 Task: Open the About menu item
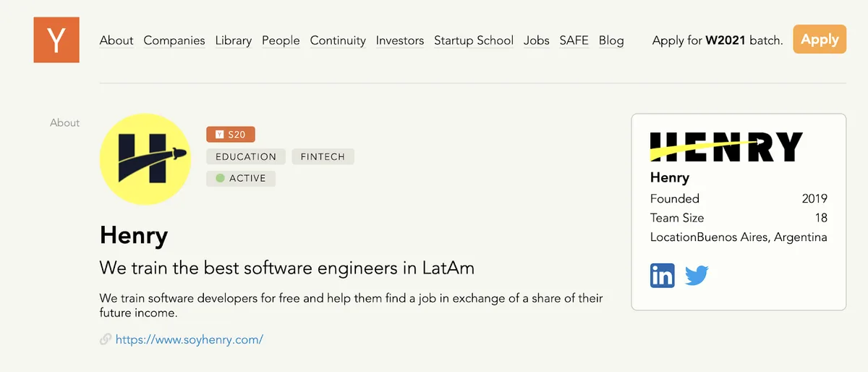116,41
